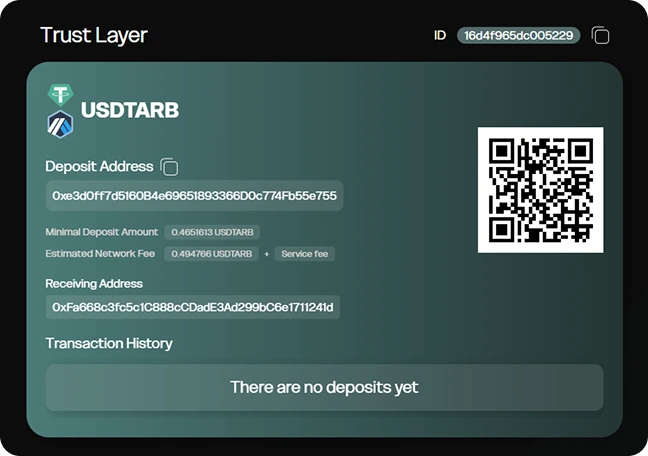Image resolution: width=648 pixels, height=456 pixels.
Task: Click the 0.494766 USDTARB network fee badge
Action: (x=211, y=254)
